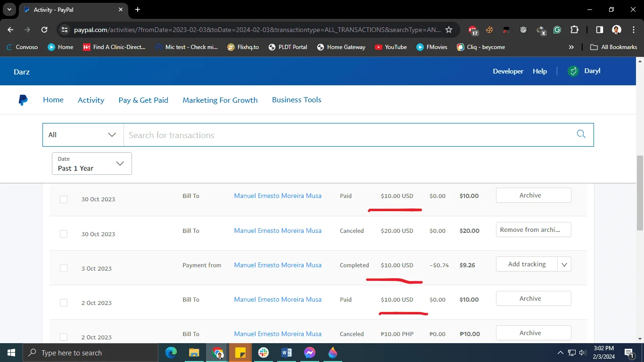The height and width of the screenshot is (362, 644).
Task: Open Marketing For Growth menu
Action: [220, 100]
